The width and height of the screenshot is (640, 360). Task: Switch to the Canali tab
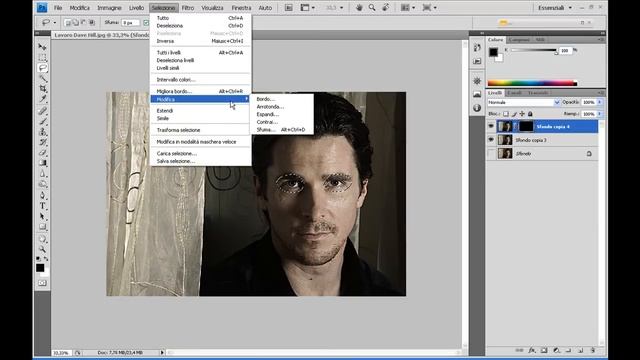click(x=514, y=93)
